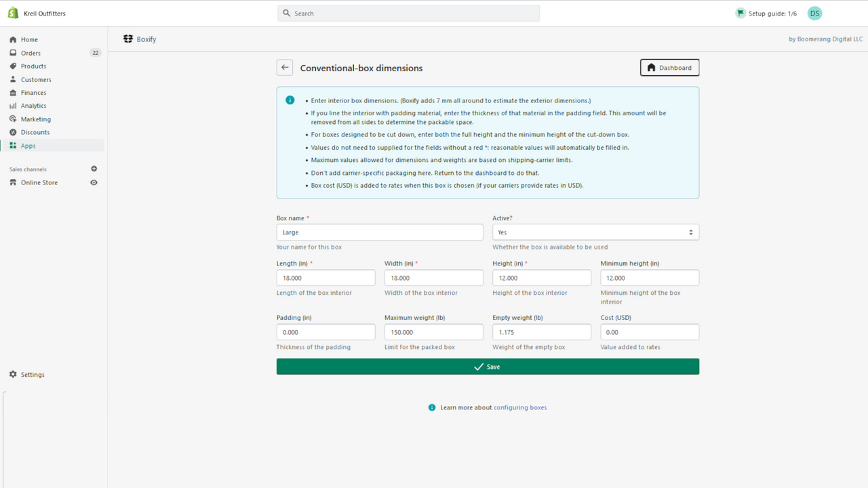Click the info icon beside Learn more
Screen dimensions: 868x488
[432, 407]
